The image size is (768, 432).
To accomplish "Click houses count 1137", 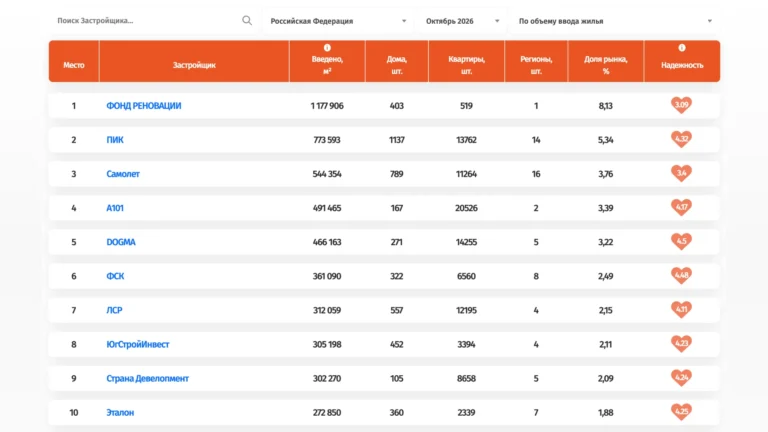I will (x=397, y=140).
